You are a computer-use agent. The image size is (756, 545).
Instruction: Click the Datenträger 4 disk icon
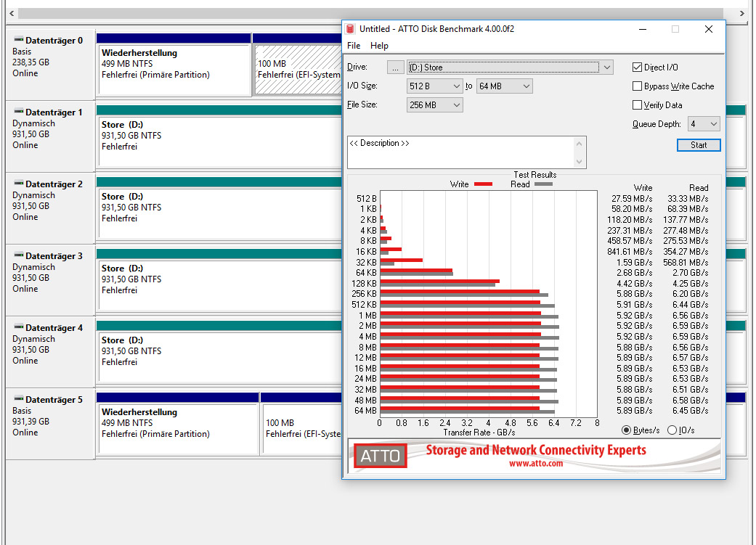pyautogui.click(x=19, y=327)
